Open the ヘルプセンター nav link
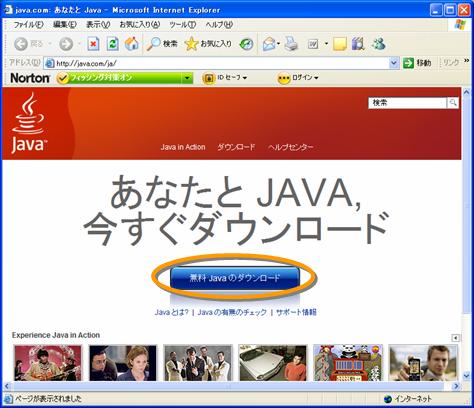Image resolution: width=474 pixels, height=408 pixels. click(290, 147)
